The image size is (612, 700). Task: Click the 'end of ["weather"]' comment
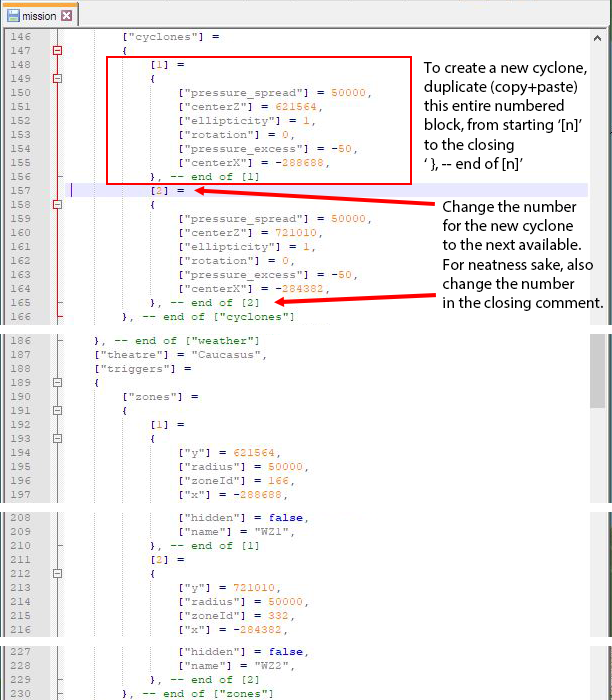point(197,341)
